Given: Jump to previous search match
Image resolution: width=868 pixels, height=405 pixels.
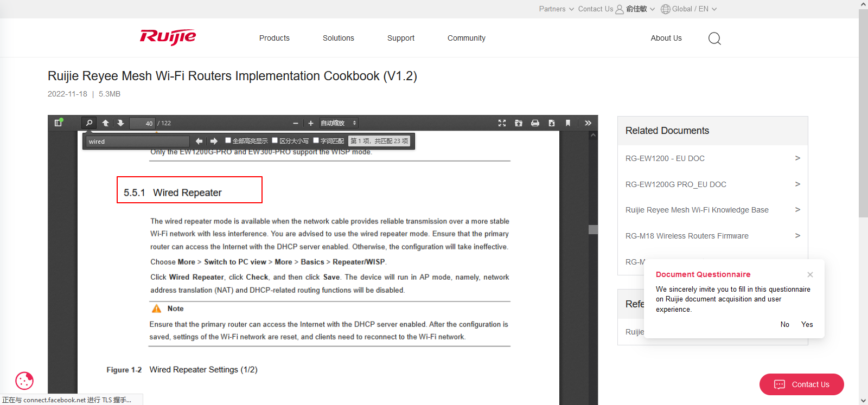Looking at the screenshot, I should [x=199, y=141].
